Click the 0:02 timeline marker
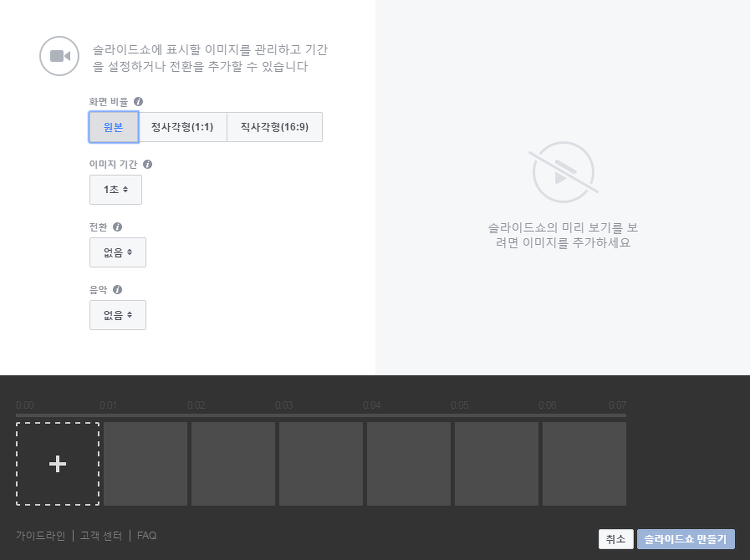This screenshot has height=560, width=750. pyautogui.click(x=196, y=406)
